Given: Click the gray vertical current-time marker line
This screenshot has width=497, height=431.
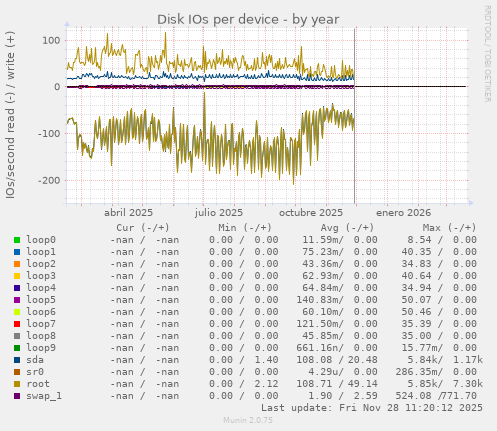Looking at the screenshot, I should pyautogui.click(x=355, y=116).
